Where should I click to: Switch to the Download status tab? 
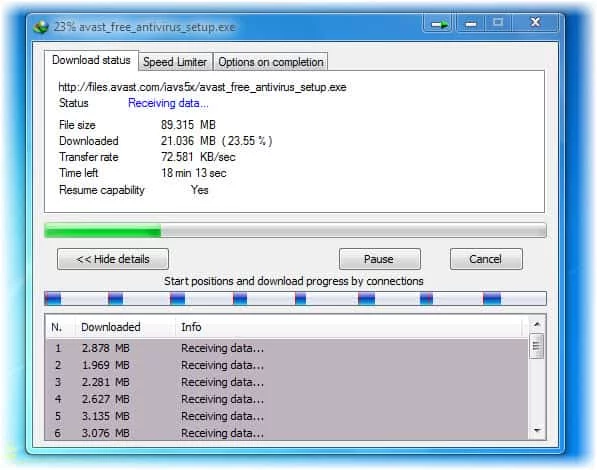click(x=91, y=60)
